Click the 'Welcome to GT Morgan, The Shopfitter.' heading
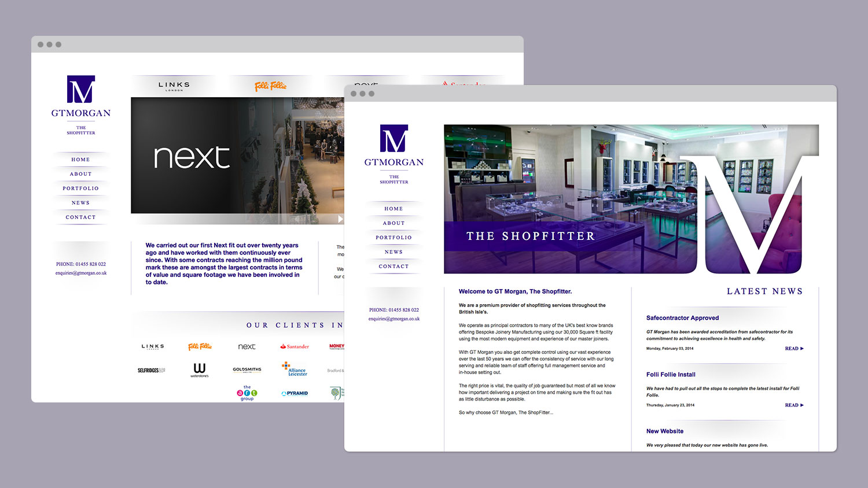The width and height of the screenshot is (868, 488). click(516, 291)
